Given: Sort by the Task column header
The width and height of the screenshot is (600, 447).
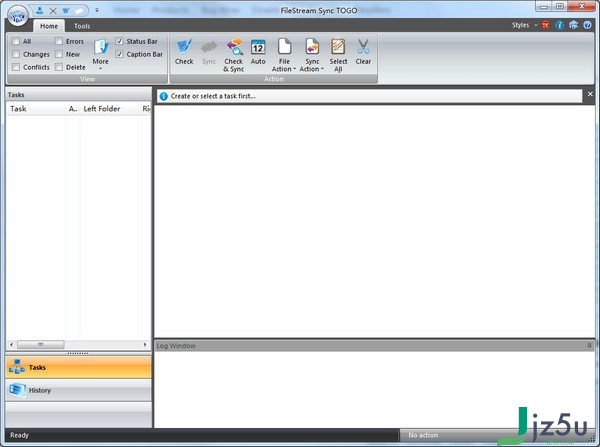Looking at the screenshot, I should tap(36, 109).
